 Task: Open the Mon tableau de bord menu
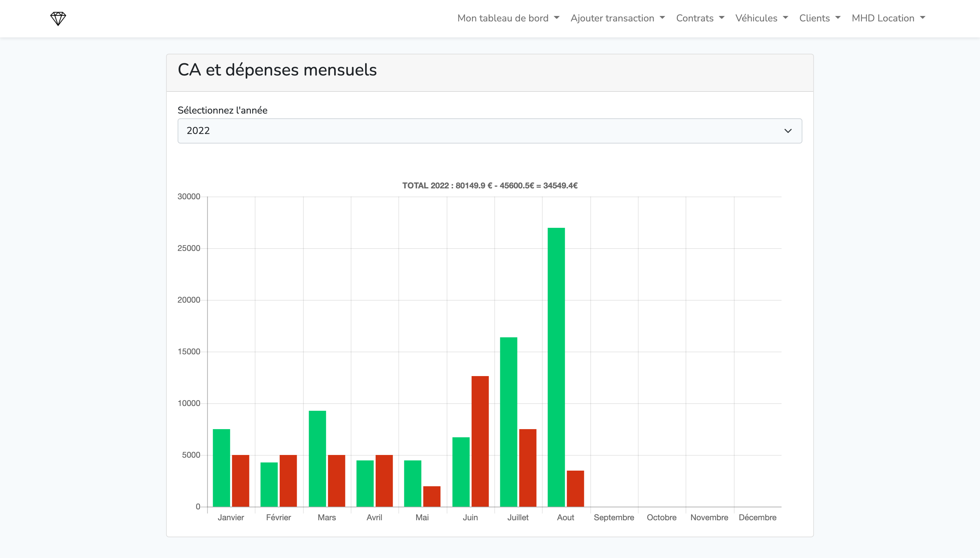(x=508, y=18)
